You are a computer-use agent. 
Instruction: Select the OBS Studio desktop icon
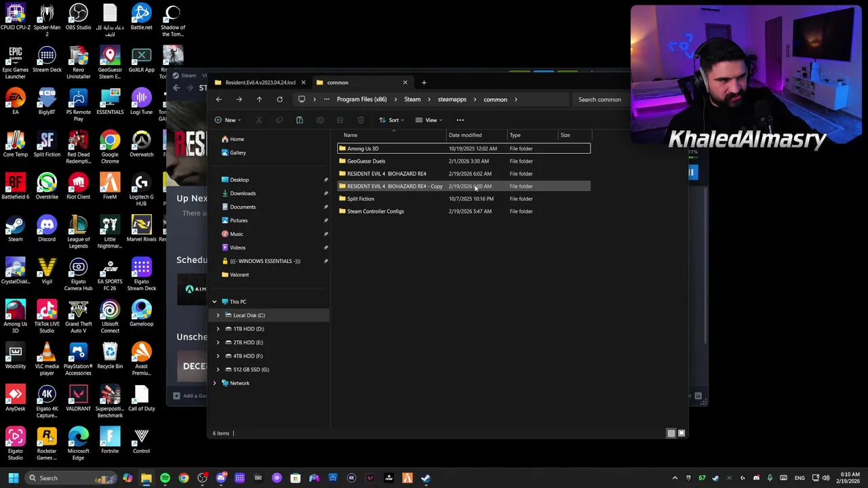pyautogui.click(x=78, y=18)
